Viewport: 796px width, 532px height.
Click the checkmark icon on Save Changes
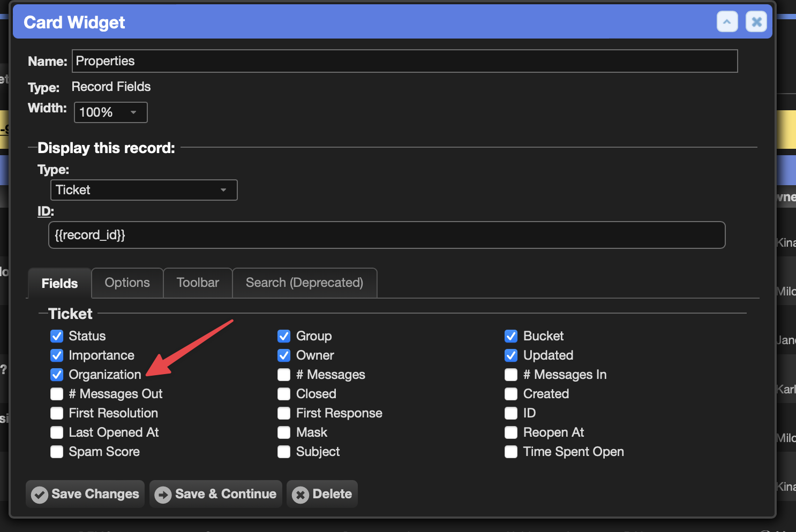click(x=40, y=494)
